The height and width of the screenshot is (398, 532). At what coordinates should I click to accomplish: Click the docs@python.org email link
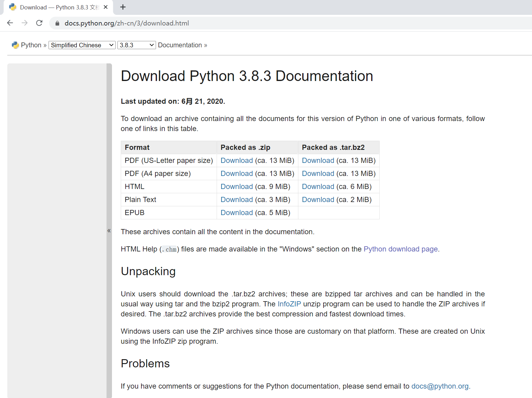click(x=440, y=386)
